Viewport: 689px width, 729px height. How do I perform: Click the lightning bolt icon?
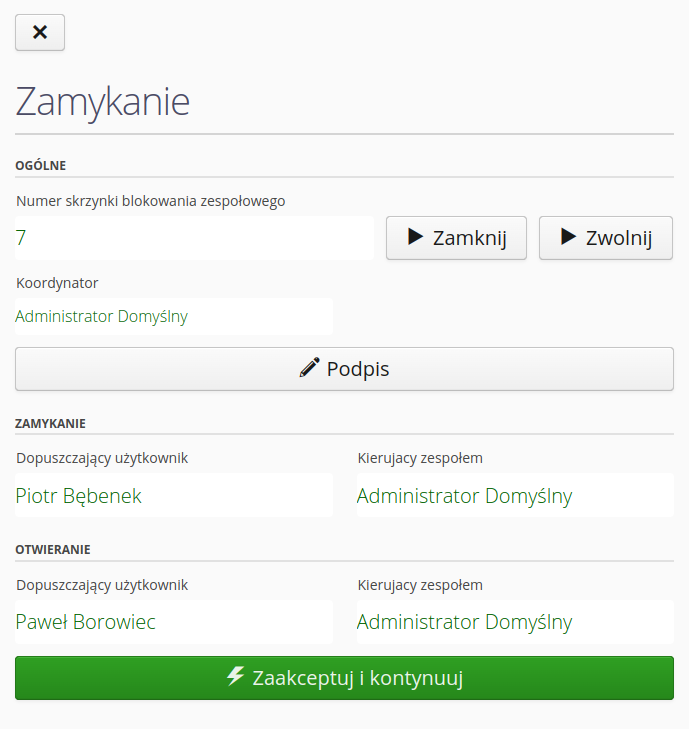(x=236, y=677)
